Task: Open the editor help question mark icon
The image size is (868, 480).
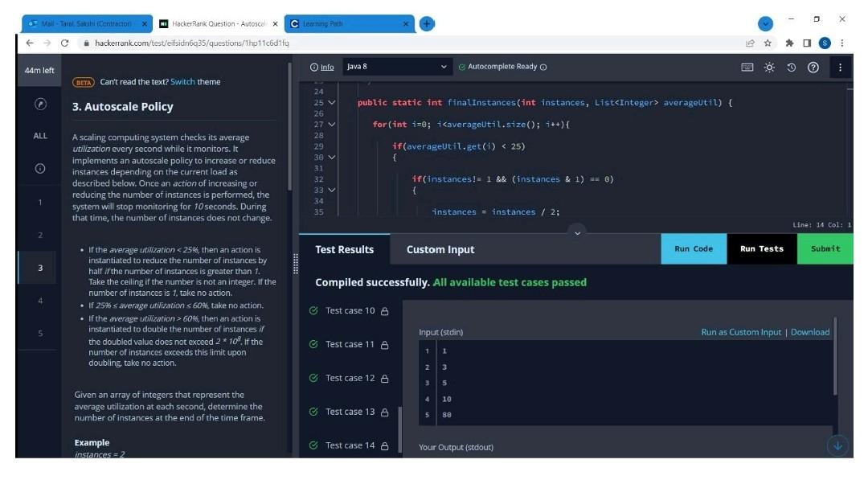Action: (813, 67)
